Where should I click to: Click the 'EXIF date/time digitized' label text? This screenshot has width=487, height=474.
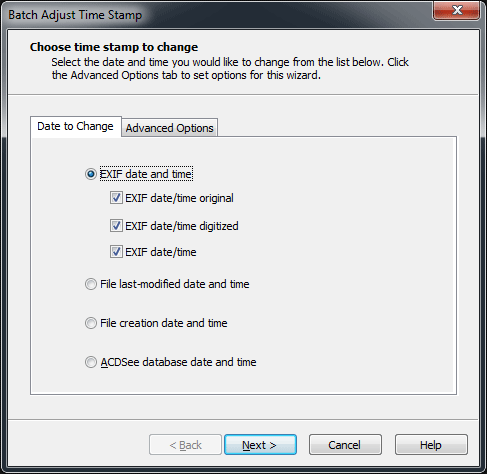182,226
